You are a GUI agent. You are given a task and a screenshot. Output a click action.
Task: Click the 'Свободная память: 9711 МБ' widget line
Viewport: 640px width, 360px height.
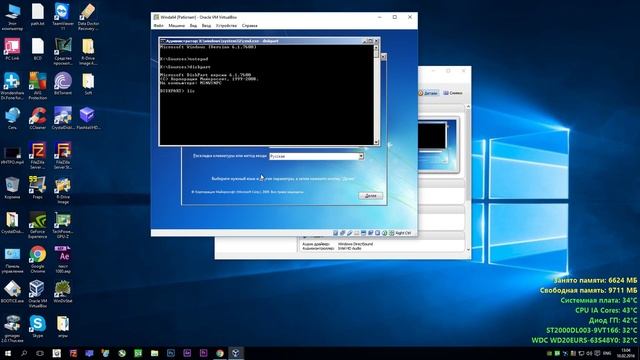point(588,290)
